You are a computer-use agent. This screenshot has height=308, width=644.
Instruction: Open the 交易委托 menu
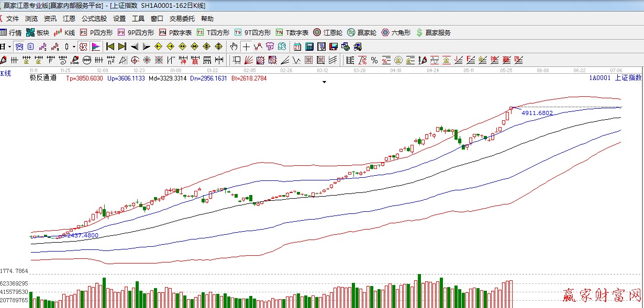(182, 19)
